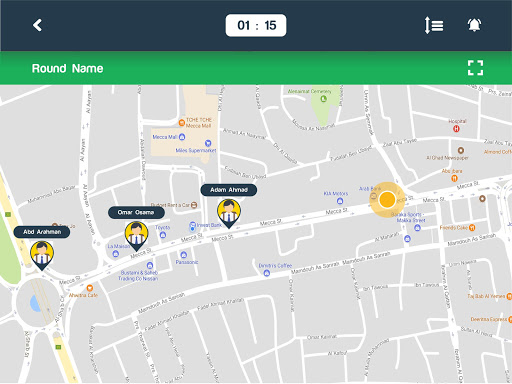
Task: Select Omar Osama's avatar pin
Action: 136,236
